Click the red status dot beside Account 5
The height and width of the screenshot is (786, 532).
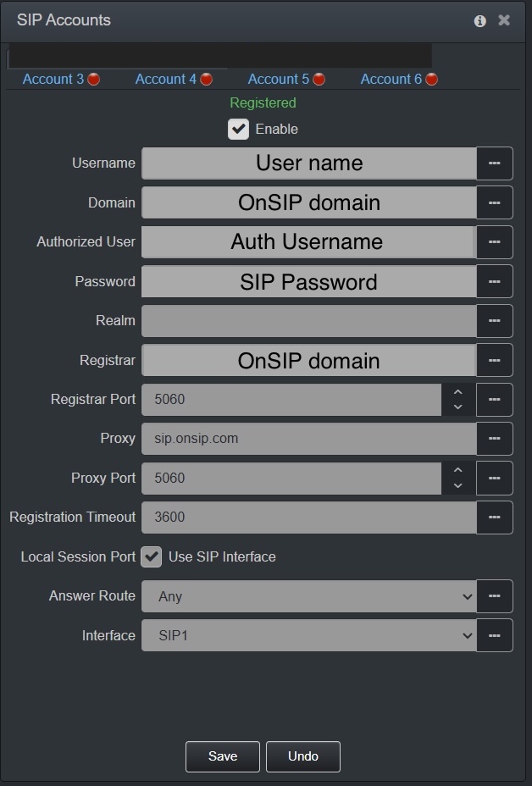[319, 80]
